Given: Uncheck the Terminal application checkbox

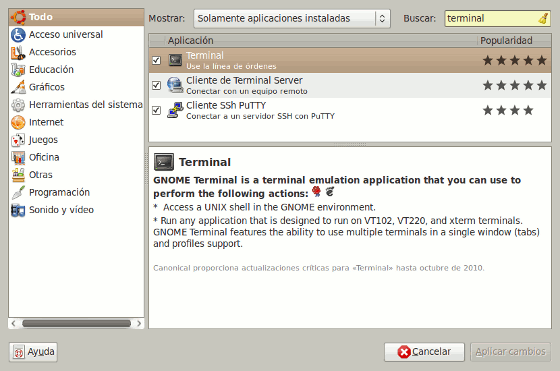Looking at the screenshot, I should [156, 60].
